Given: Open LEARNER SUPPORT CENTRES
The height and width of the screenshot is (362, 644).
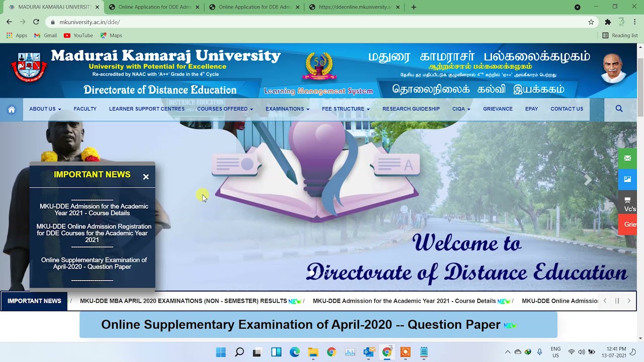Looking at the screenshot, I should point(147,109).
